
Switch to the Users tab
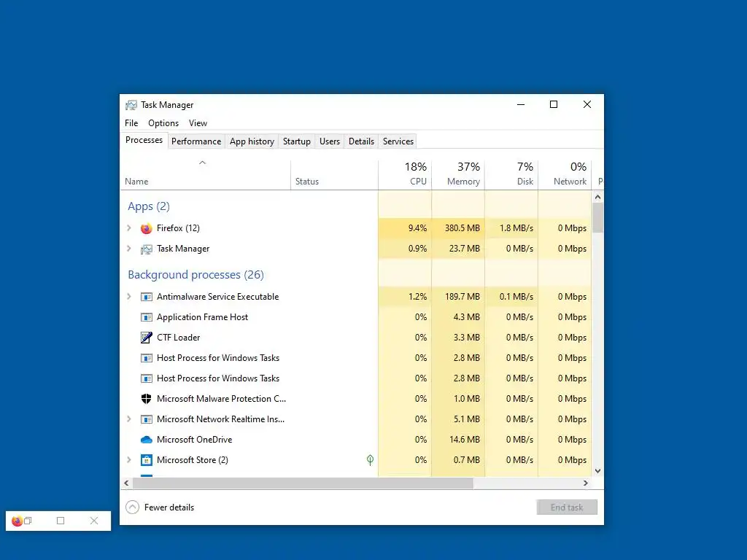click(x=330, y=141)
